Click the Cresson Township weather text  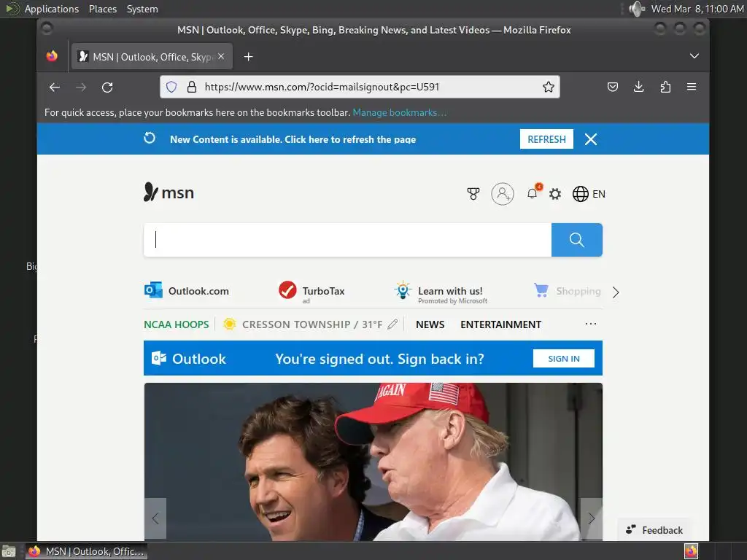(312, 324)
